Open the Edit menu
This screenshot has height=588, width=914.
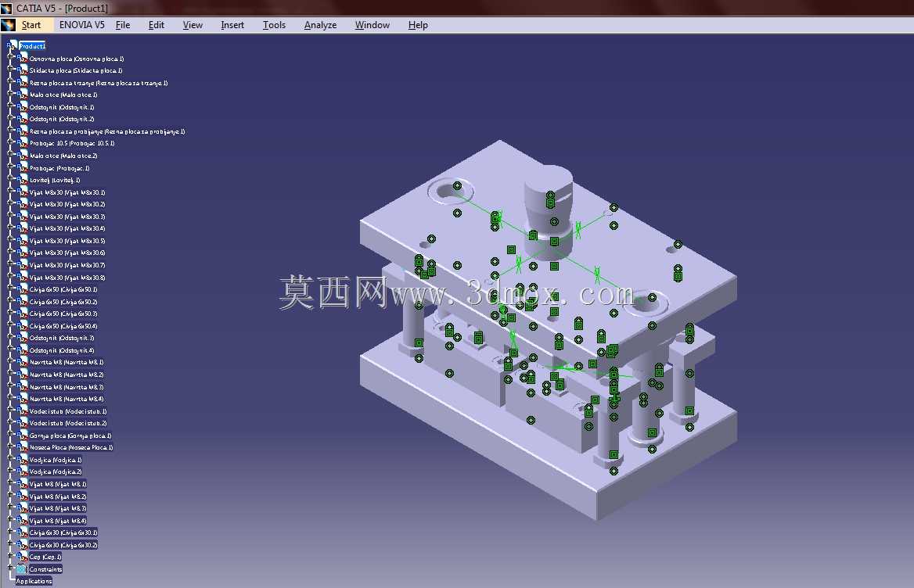click(157, 25)
